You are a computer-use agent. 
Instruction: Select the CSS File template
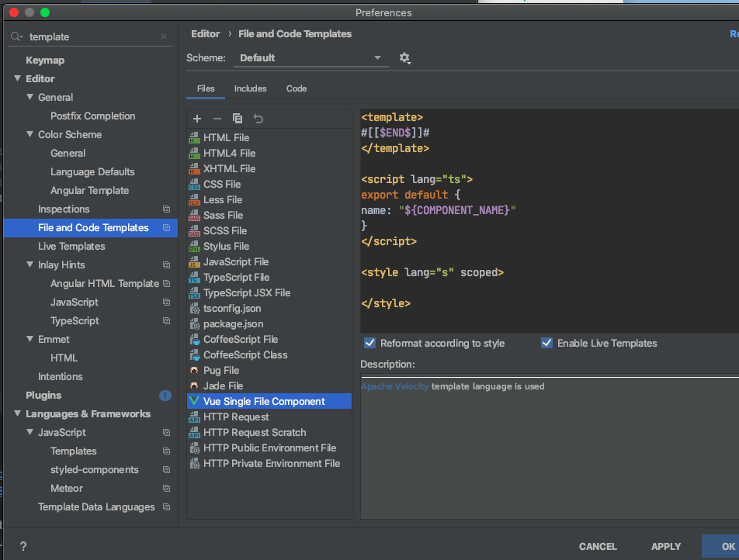pos(269,184)
